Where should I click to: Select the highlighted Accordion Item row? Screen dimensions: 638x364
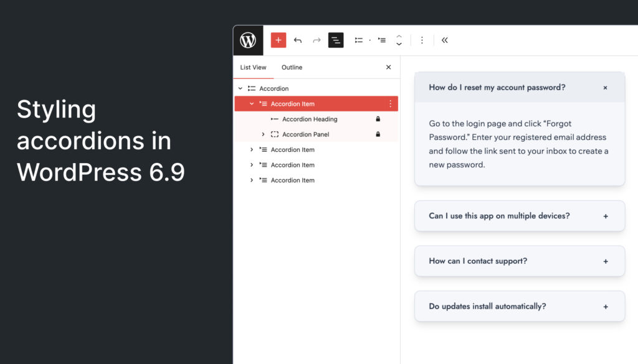pos(316,104)
